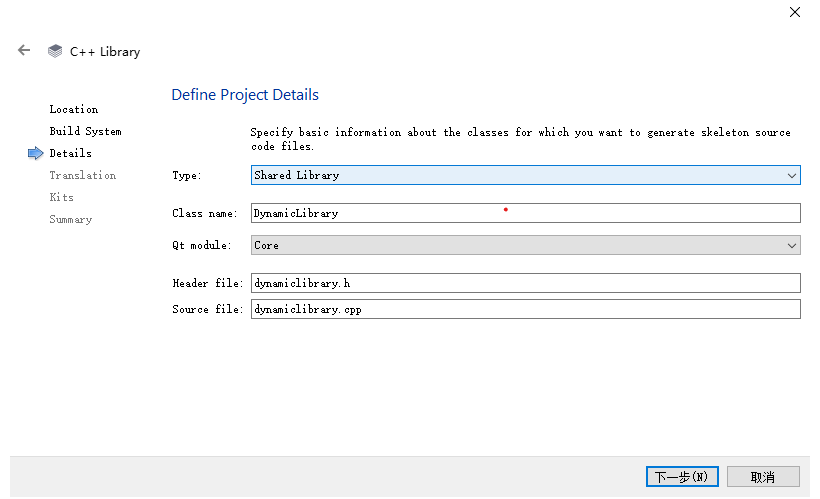
Task: Click the Summary step in sidebar
Action: (x=70, y=219)
